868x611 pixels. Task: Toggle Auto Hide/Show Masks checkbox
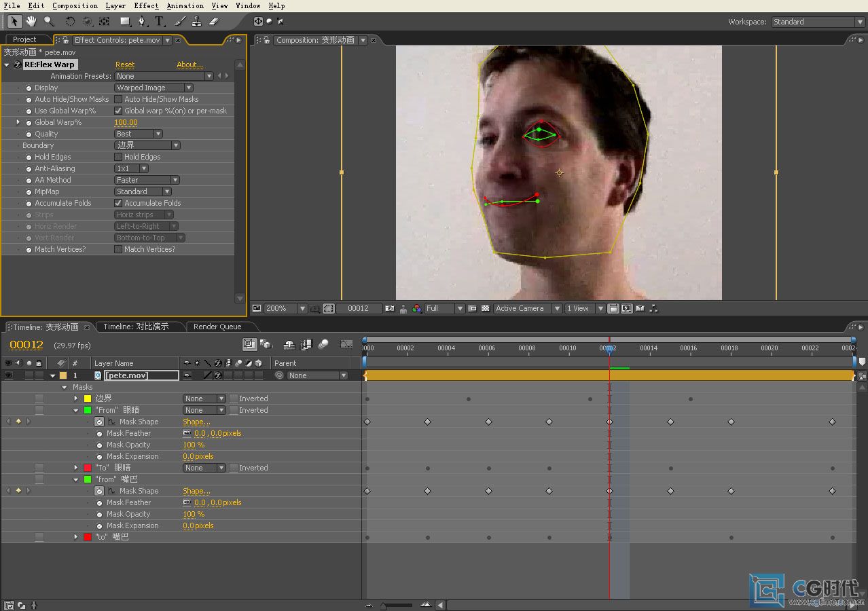[118, 99]
